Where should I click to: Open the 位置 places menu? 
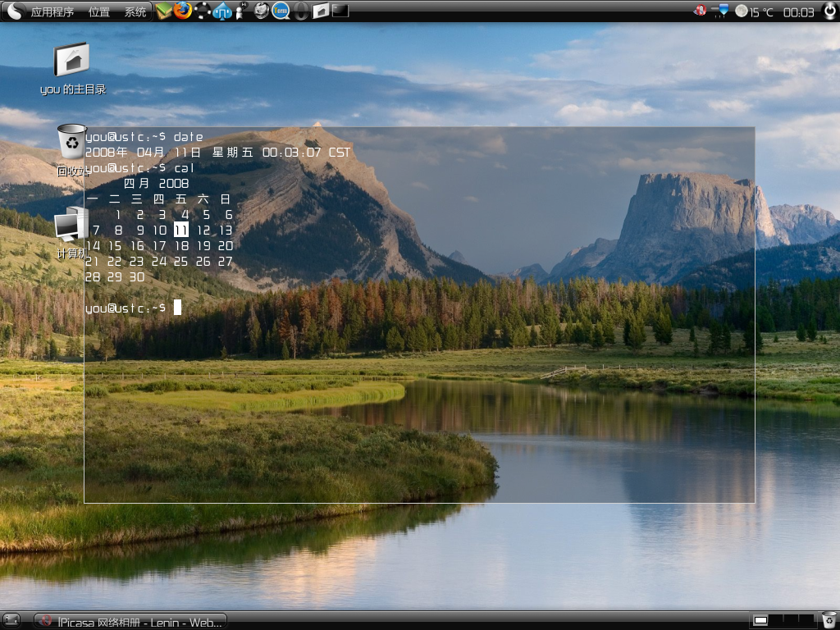99,11
